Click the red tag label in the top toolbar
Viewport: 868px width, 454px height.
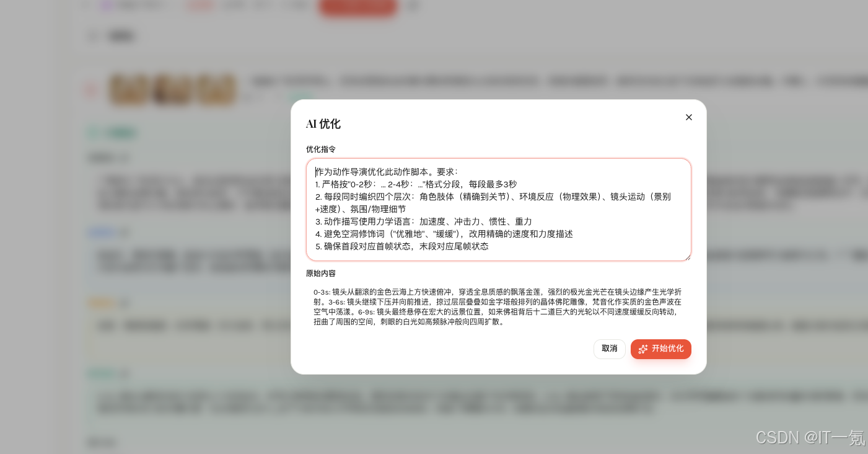[x=201, y=5]
